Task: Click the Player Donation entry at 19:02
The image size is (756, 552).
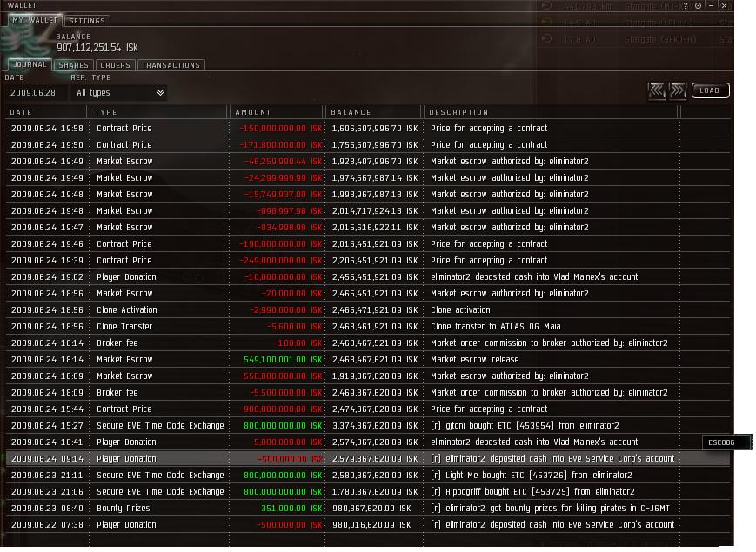Action: click(368, 277)
